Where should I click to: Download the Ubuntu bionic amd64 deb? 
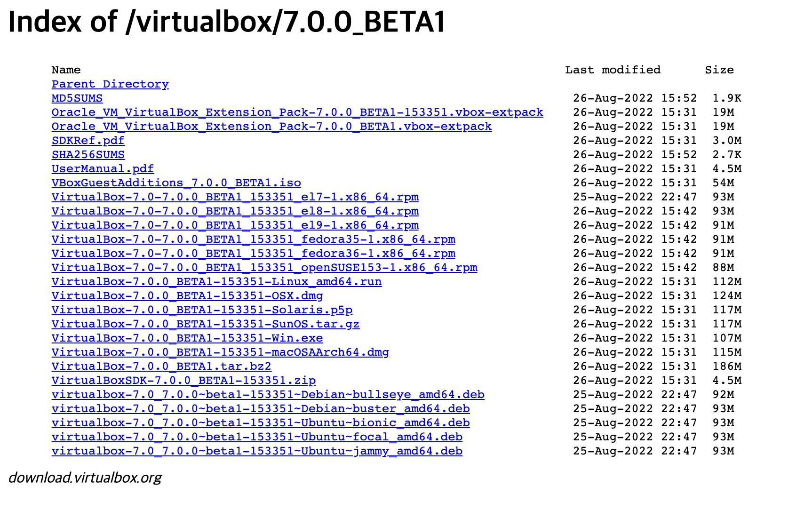pyautogui.click(x=261, y=423)
